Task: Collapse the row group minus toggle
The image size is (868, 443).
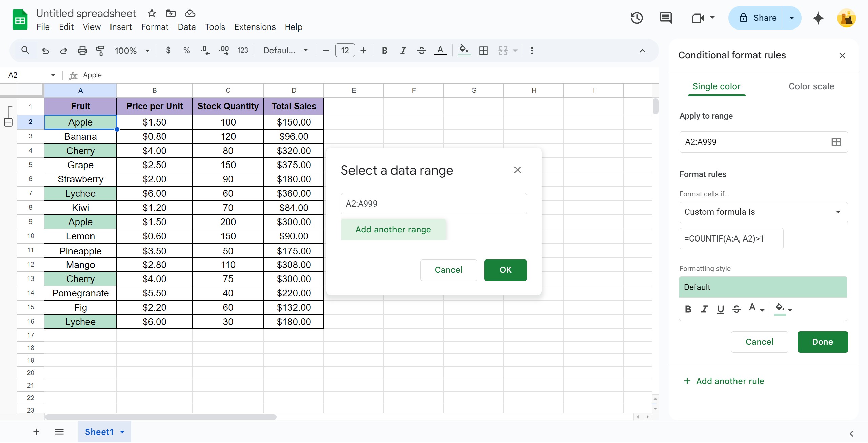Action: tap(8, 122)
